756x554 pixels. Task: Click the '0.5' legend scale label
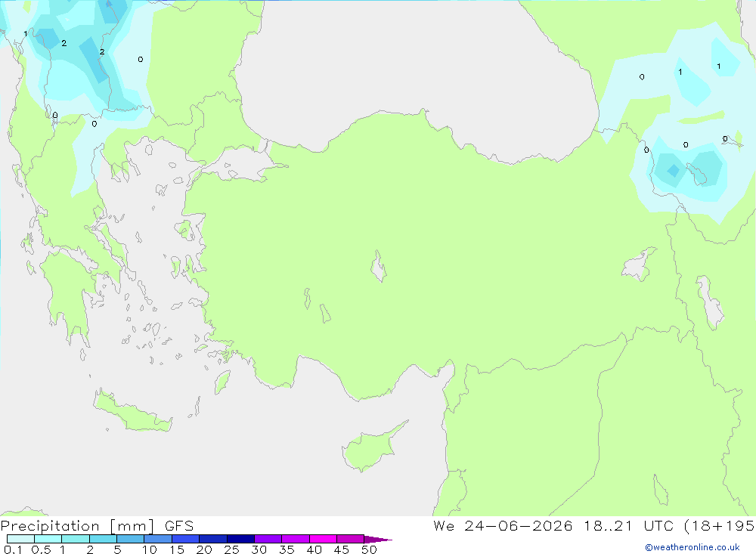41,549
